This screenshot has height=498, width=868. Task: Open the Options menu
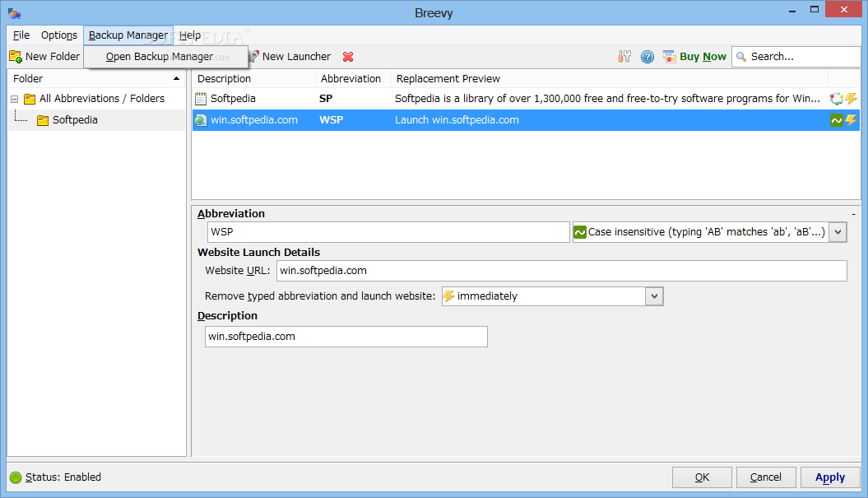tap(58, 35)
